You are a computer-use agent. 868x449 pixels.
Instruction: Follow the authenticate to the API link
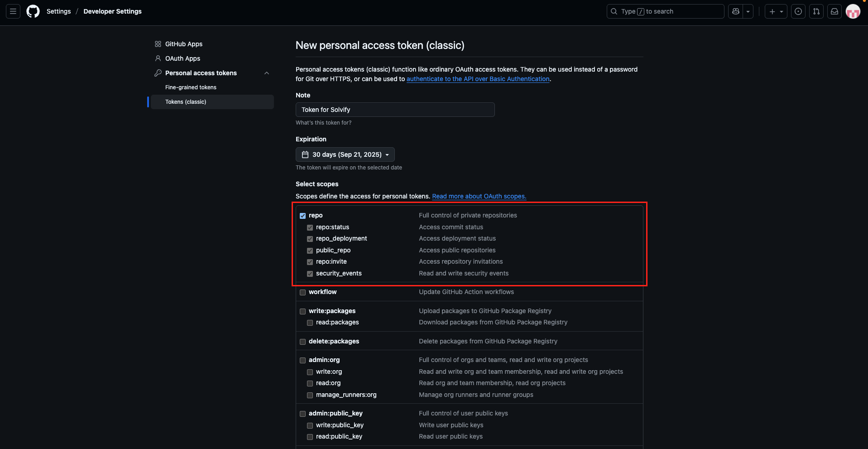point(478,79)
